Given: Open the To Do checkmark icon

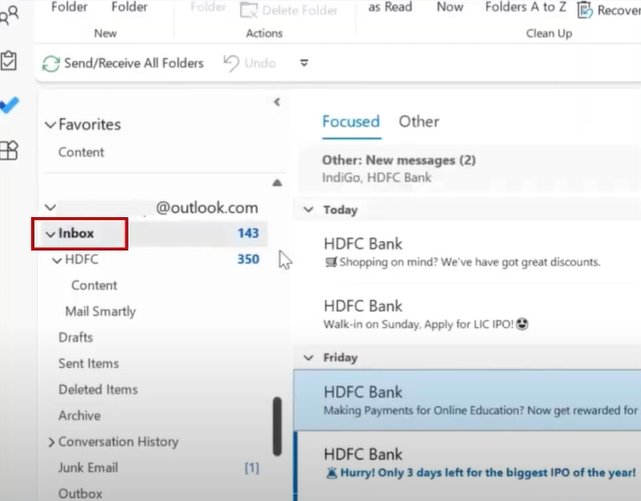Looking at the screenshot, I should [x=10, y=105].
